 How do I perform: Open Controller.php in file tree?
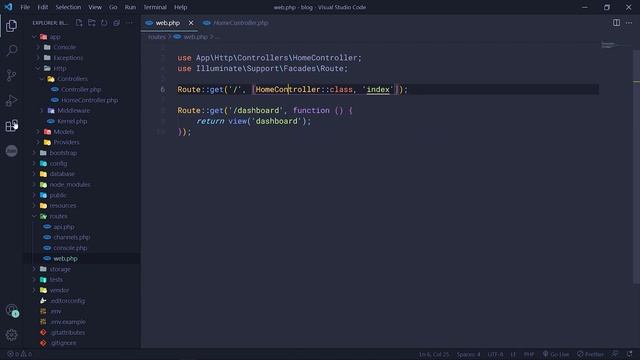[82, 89]
